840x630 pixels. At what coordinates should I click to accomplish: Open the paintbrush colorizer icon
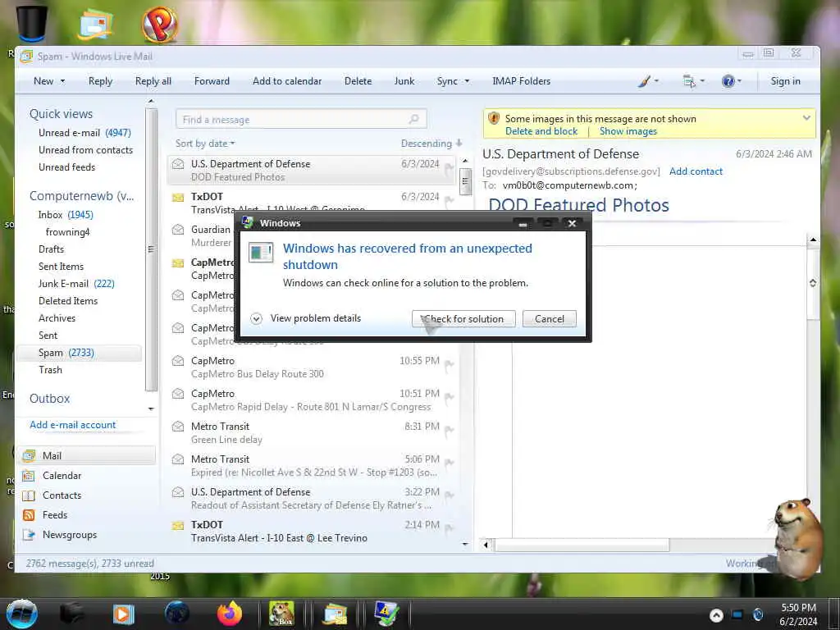645,81
